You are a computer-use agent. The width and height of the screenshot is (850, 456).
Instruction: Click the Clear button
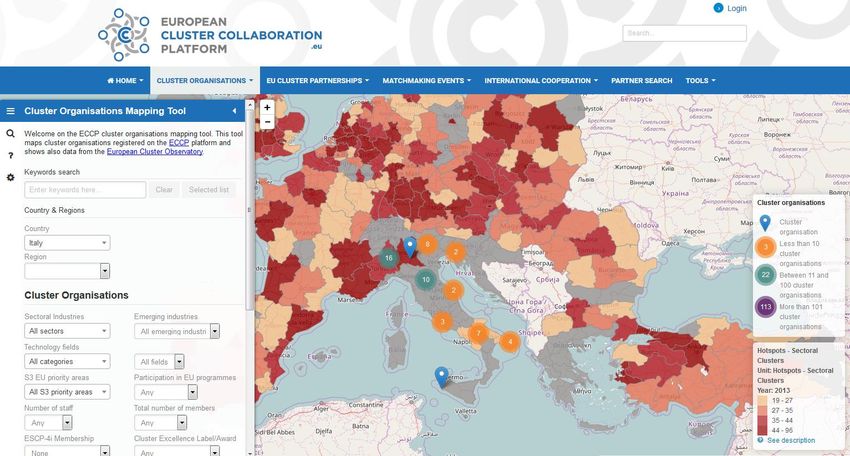(164, 190)
